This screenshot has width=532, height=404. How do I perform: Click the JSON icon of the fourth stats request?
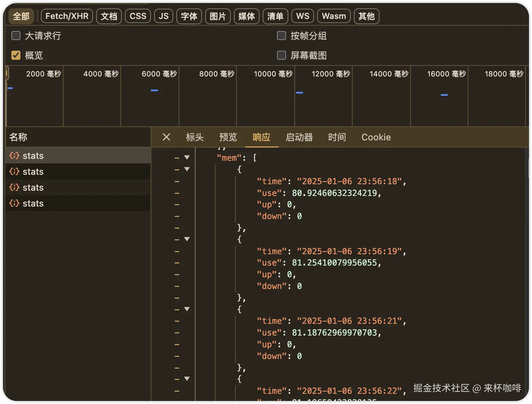[14, 203]
